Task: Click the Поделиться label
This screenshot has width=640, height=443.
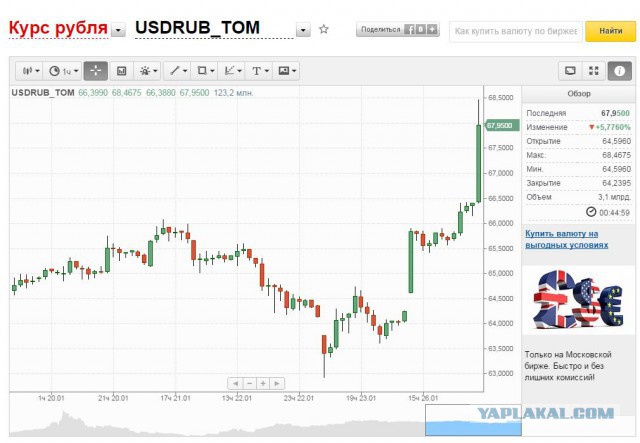Action: (x=380, y=29)
